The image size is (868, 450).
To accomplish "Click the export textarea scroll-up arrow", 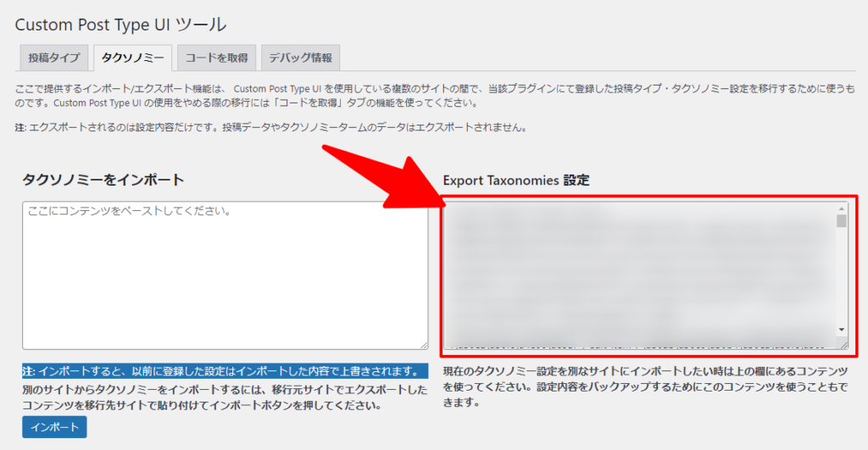I will (842, 208).
